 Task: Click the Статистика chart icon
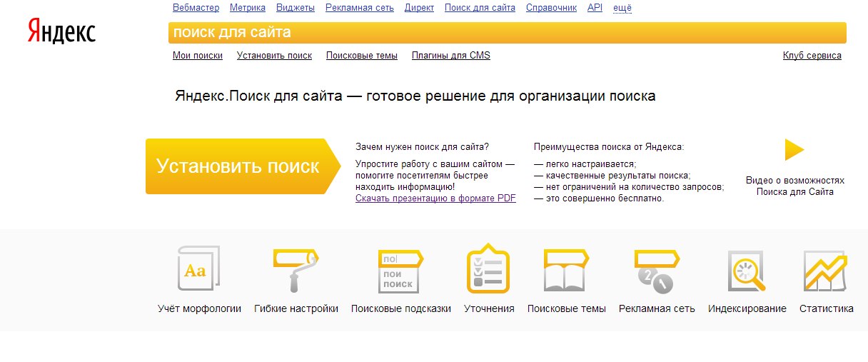[x=826, y=271]
